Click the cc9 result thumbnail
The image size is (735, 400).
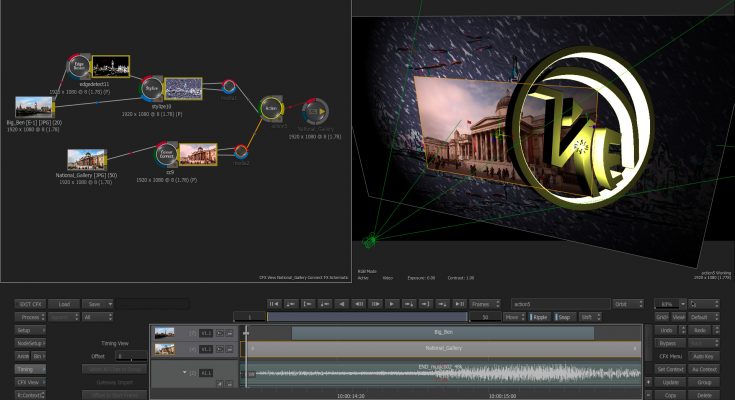(x=198, y=154)
